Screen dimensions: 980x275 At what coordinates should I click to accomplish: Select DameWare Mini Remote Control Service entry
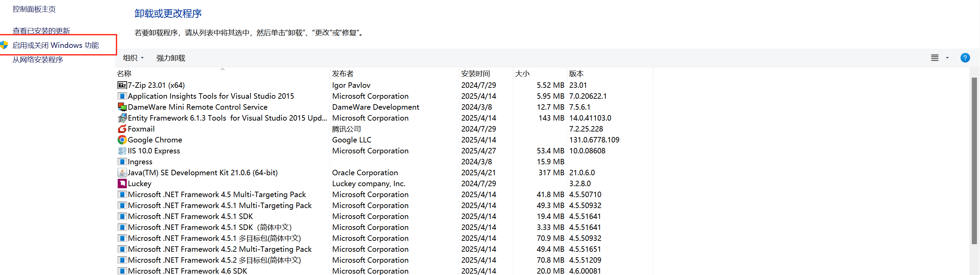tap(198, 107)
